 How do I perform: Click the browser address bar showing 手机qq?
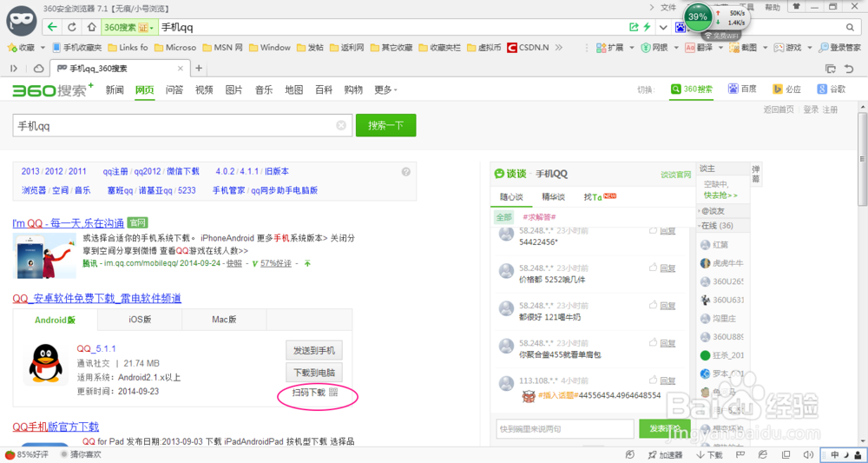point(393,27)
